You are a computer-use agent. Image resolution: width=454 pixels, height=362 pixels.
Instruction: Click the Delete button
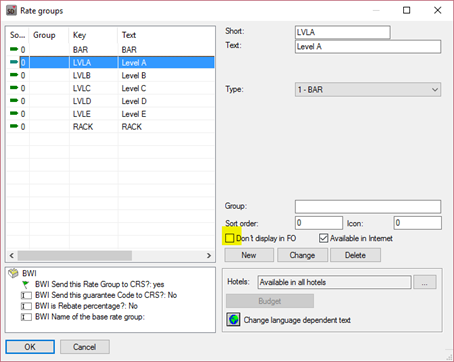tap(355, 255)
